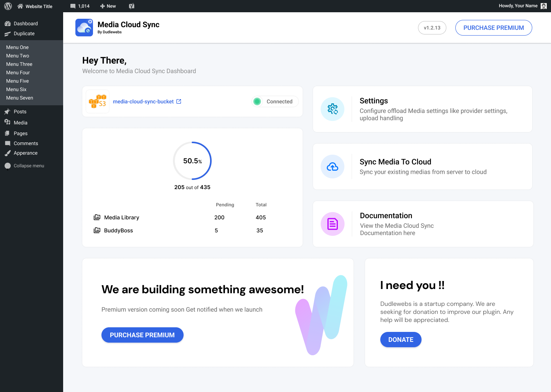Click the Media Cloud Sync cloud logo icon
Viewport: 551px width, 392px height.
pyautogui.click(x=84, y=27)
